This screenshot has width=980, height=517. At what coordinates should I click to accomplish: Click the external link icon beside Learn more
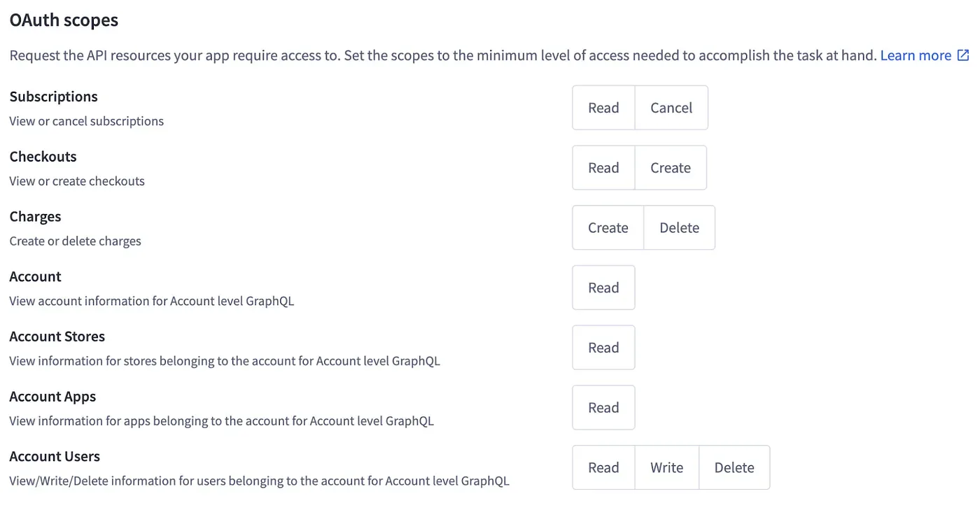click(x=963, y=55)
